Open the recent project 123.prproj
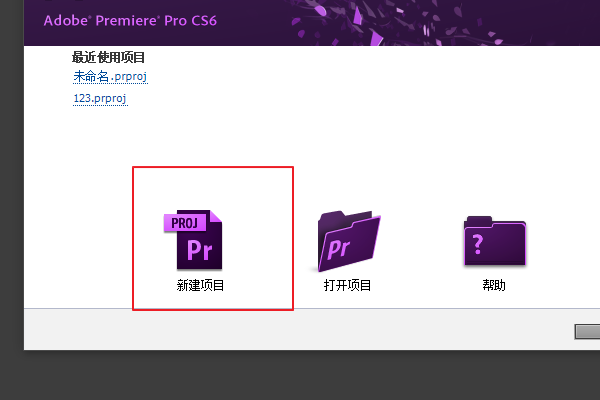 [100, 99]
